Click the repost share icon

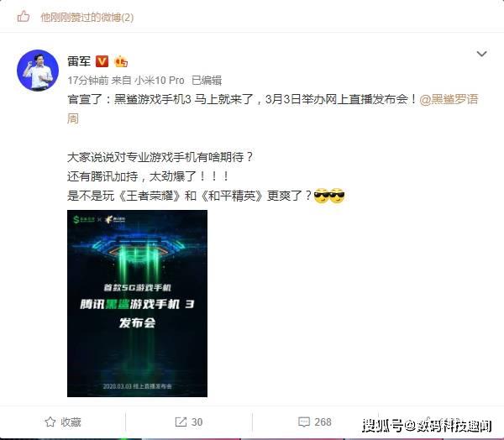point(181,422)
